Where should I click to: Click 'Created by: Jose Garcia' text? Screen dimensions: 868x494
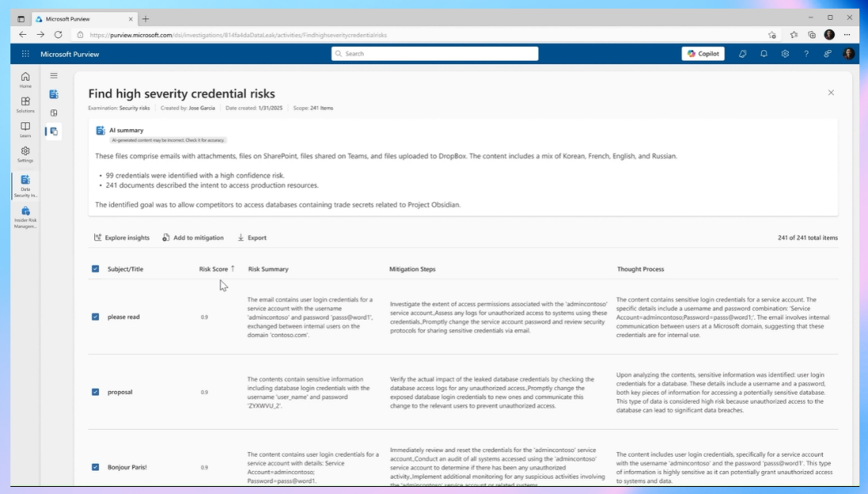188,108
